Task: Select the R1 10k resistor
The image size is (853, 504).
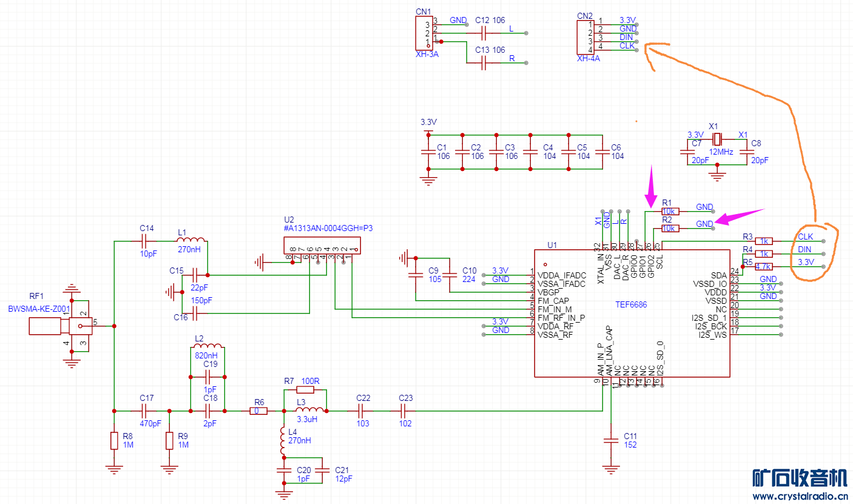Action: point(670,211)
